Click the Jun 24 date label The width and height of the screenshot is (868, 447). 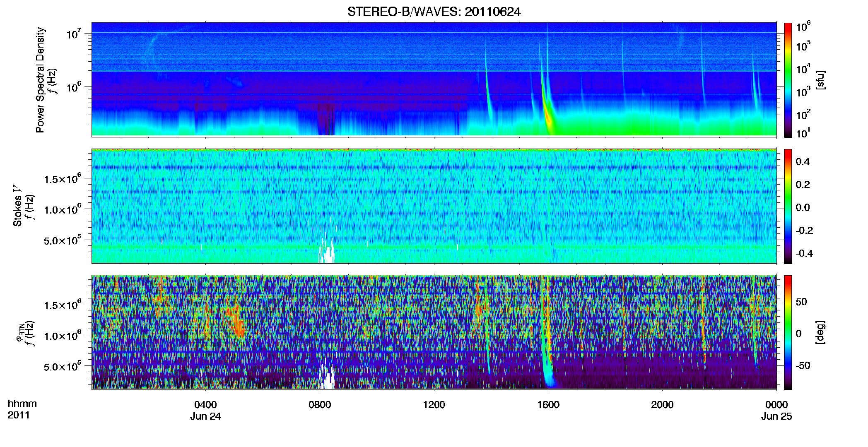pyautogui.click(x=205, y=416)
